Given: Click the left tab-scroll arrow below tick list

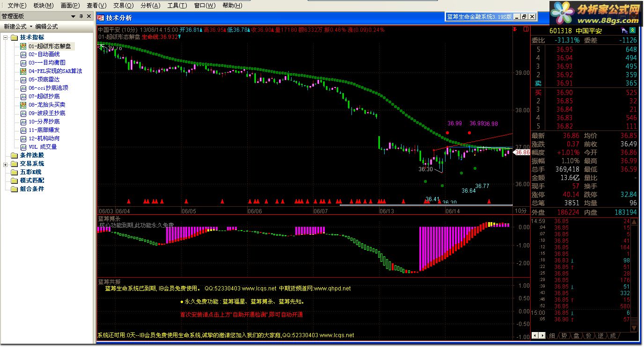Looking at the screenshot, I should tap(536, 335).
